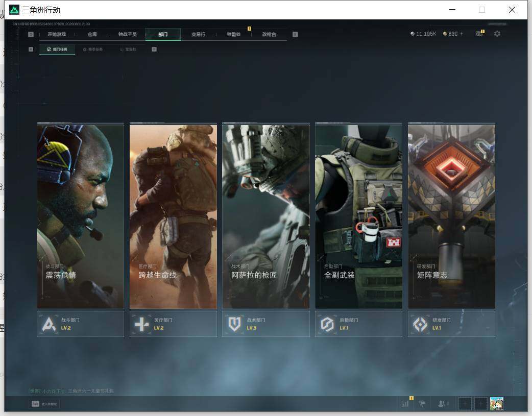This screenshot has height=416, width=532.
Task: Click the key hint left of 部门任务
Action: [x=31, y=49]
